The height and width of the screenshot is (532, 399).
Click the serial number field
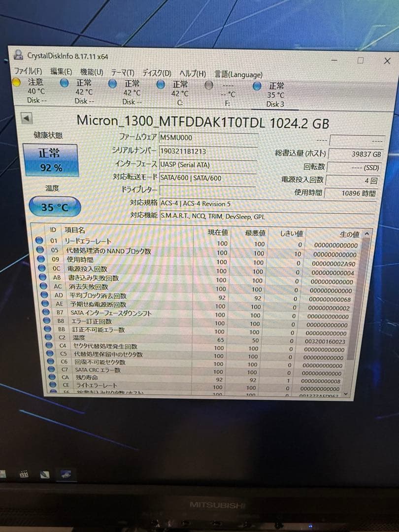point(207,151)
